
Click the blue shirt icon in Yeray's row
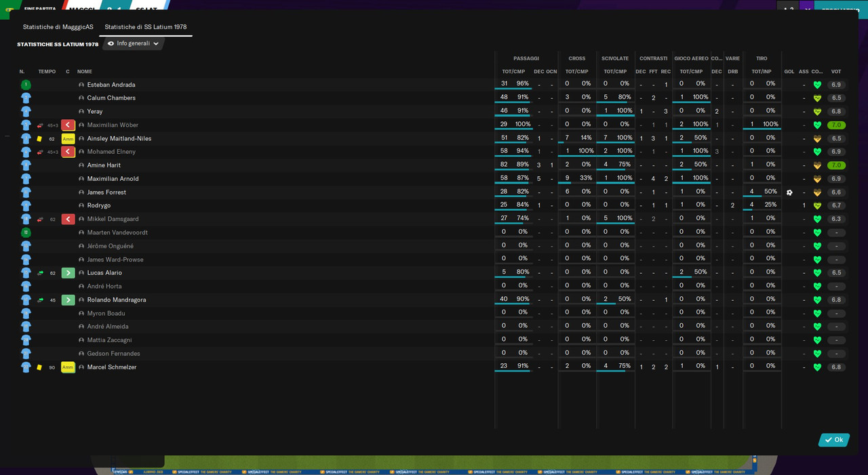tap(26, 111)
